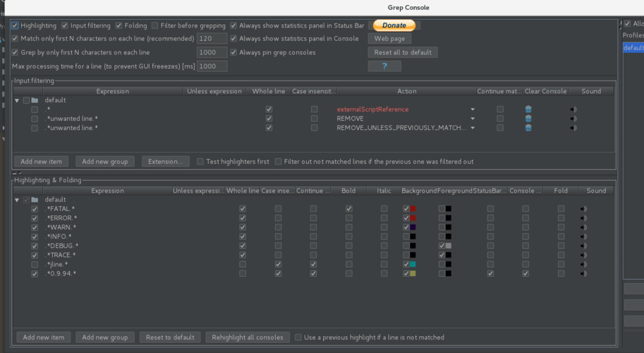Click Reset to default in Highlighting section
Viewport: 644px width, 353px height.
(x=170, y=337)
